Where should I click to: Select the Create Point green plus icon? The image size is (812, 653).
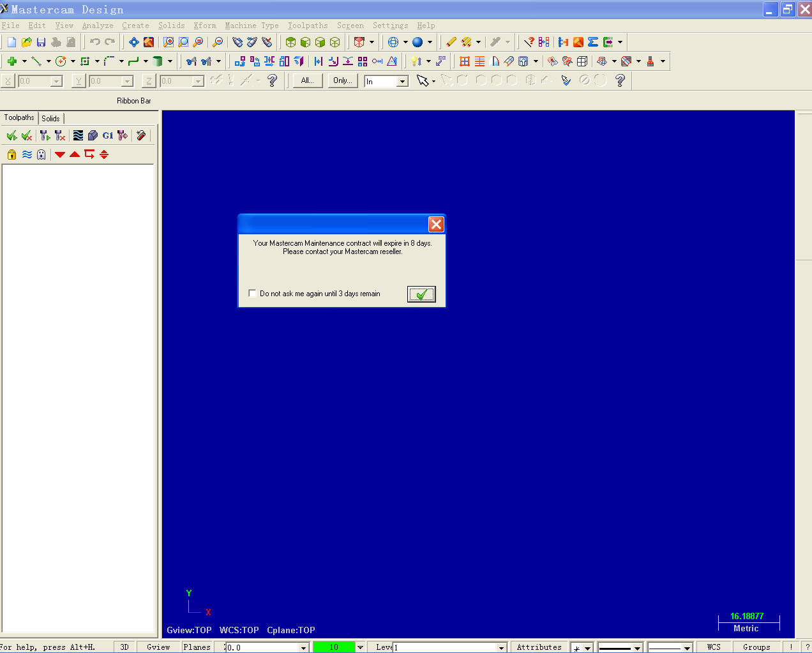(12, 61)
